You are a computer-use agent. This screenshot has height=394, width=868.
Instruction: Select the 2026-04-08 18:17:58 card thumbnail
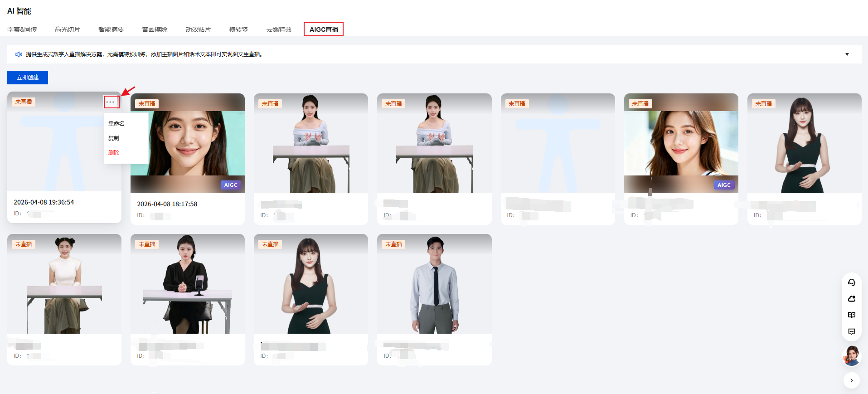coord(188,143)
